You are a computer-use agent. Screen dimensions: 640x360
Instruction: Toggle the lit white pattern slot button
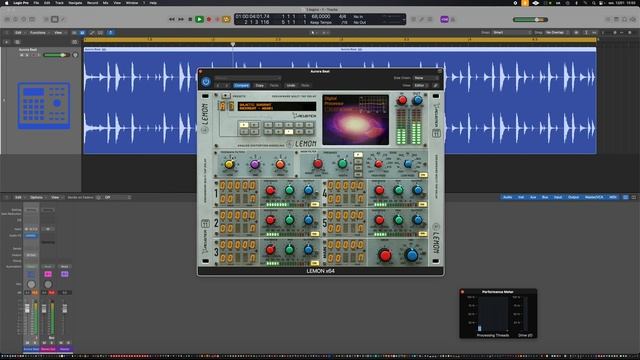[x=289, y=131]
